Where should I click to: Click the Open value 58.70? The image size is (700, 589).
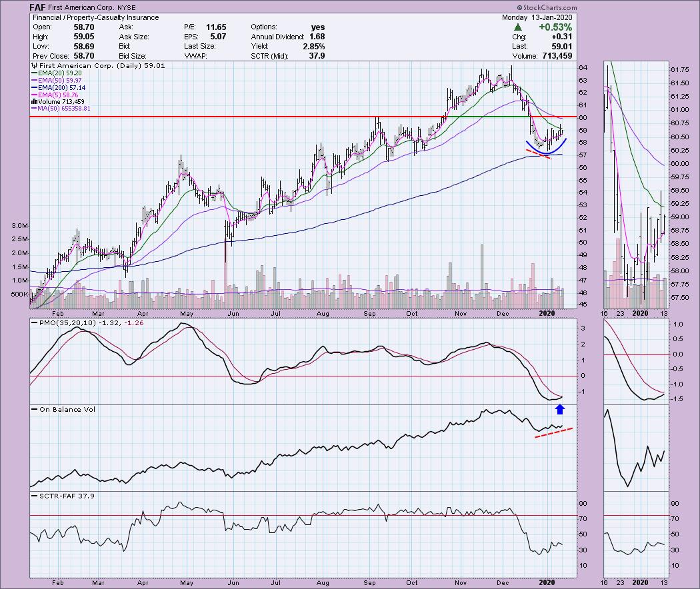84,27
